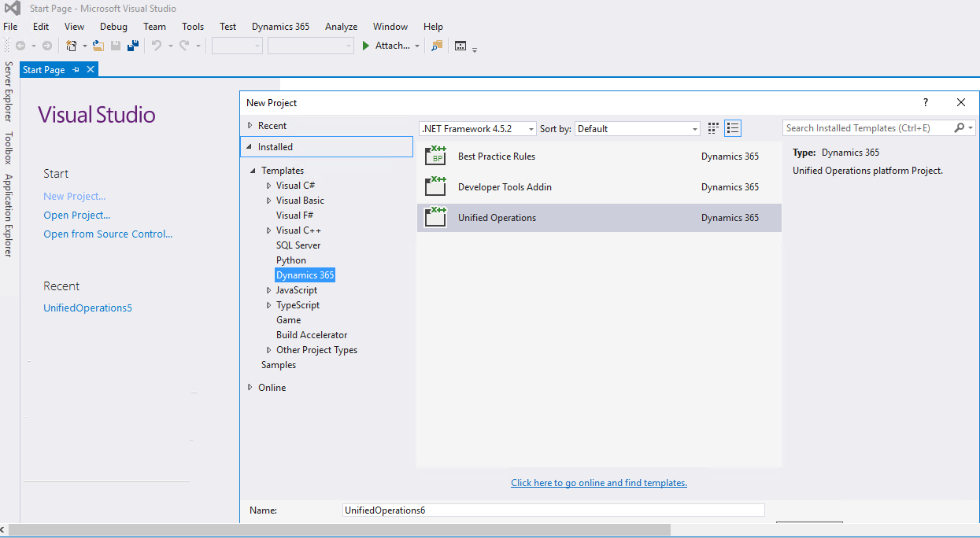Screen dimensions: 980x538
Task: Click the Unified Operations template icon
Action: click(x=435, y=217)
